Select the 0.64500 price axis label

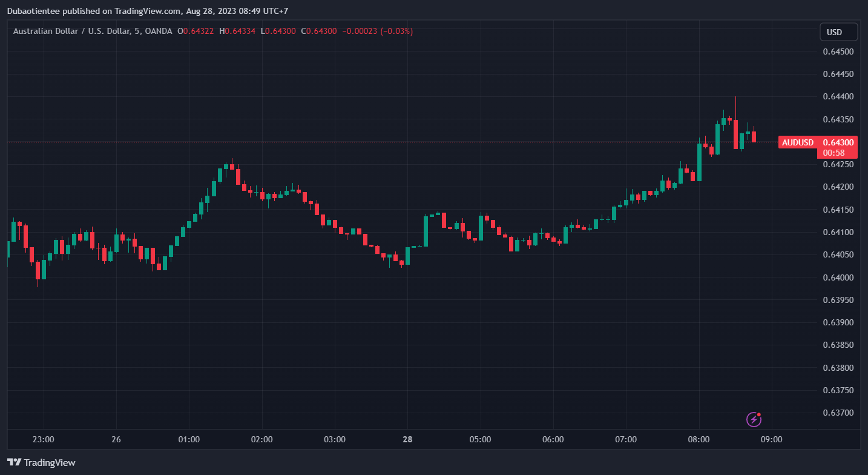[838, 51]
